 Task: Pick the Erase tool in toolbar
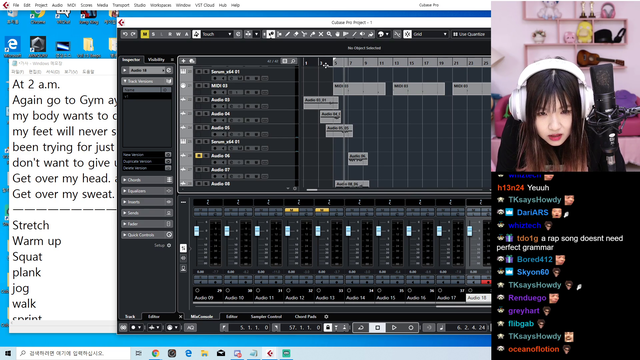coord(296,34)
